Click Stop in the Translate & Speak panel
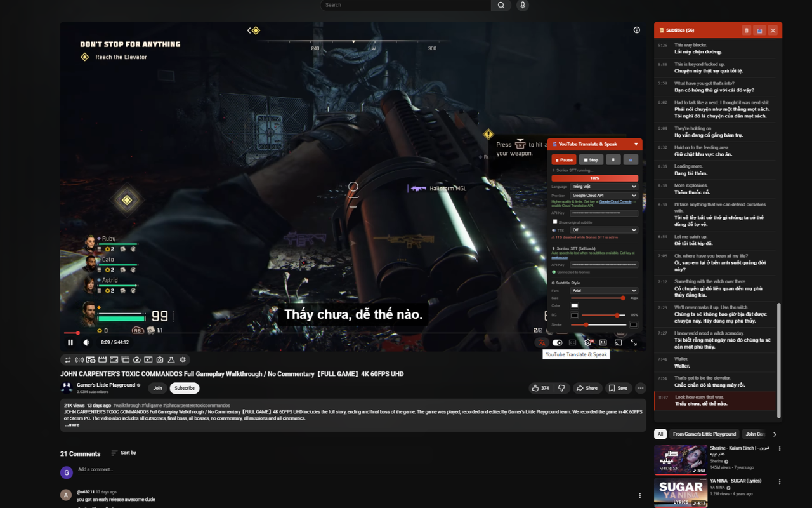This screenshot has height=508, width=812. click(x=591, y=160)
